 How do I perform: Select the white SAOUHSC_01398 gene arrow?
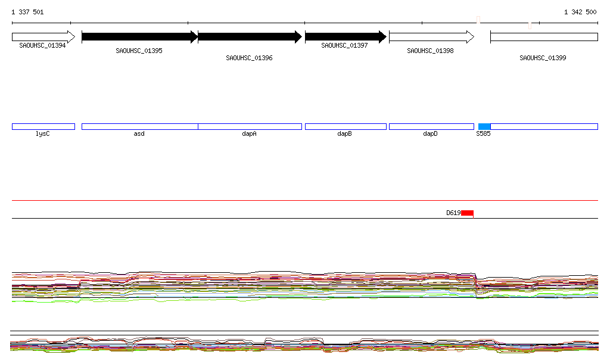431,37
